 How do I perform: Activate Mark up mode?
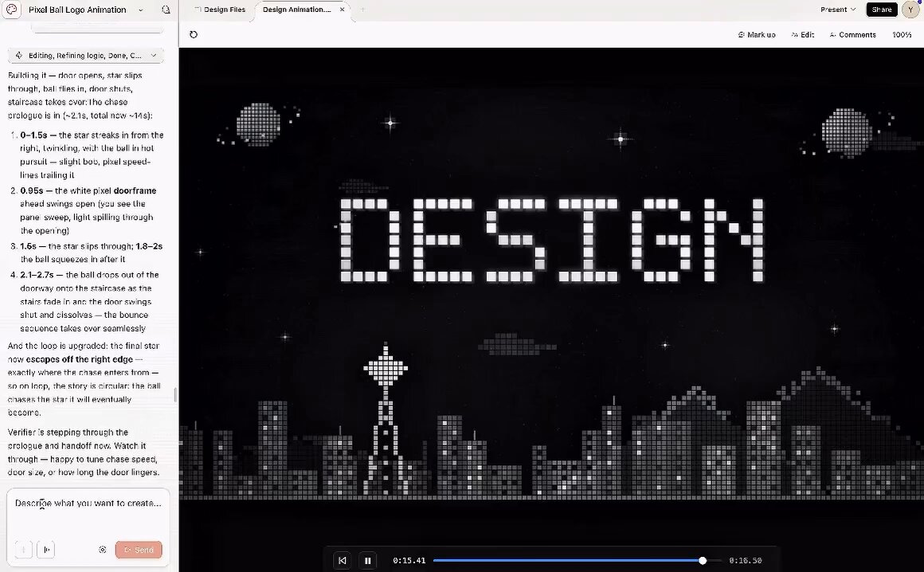click(757, 35)
